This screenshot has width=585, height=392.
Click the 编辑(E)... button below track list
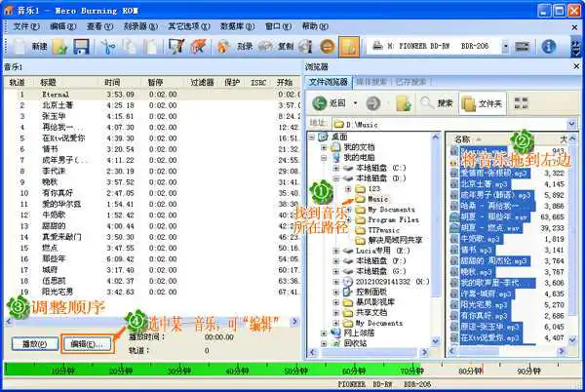point(87,344)
